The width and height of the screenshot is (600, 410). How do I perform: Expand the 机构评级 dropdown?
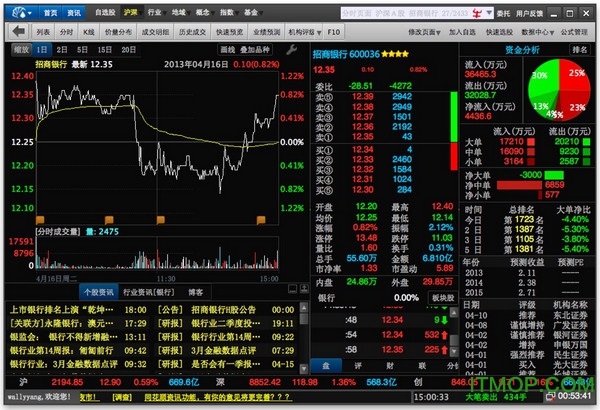(x=302, y=32)
